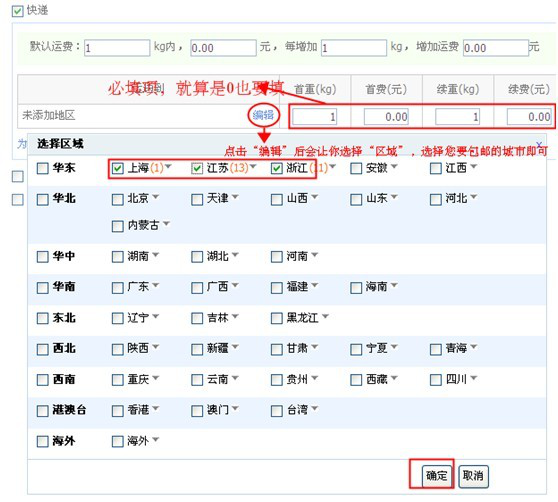Screen dimensions: 558x502
Task: Toggle the 快递 checkbox at top
Action: [17, 11]
